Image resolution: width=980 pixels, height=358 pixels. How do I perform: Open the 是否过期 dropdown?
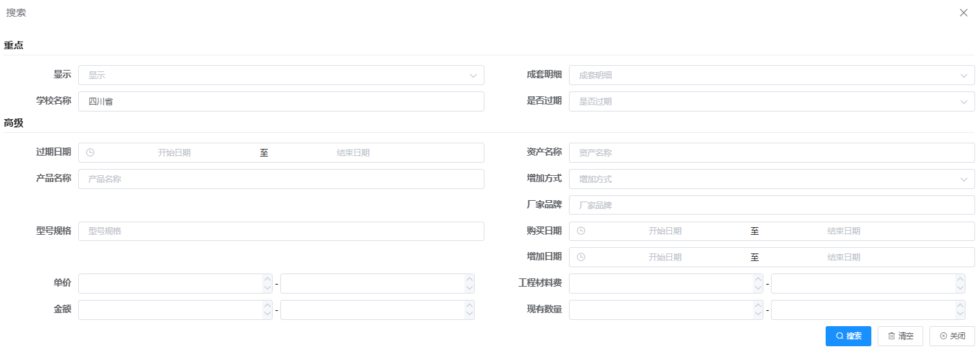click(x=771, y=102)
